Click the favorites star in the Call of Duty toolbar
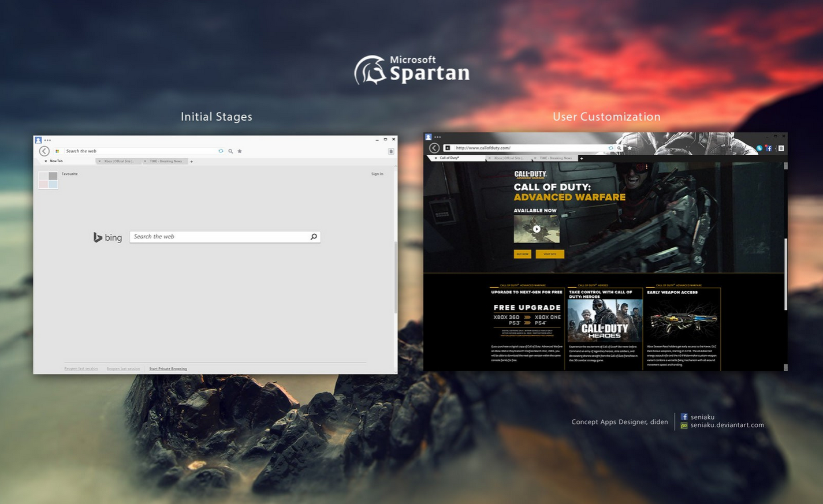823x504 pixels. point(630,148)
